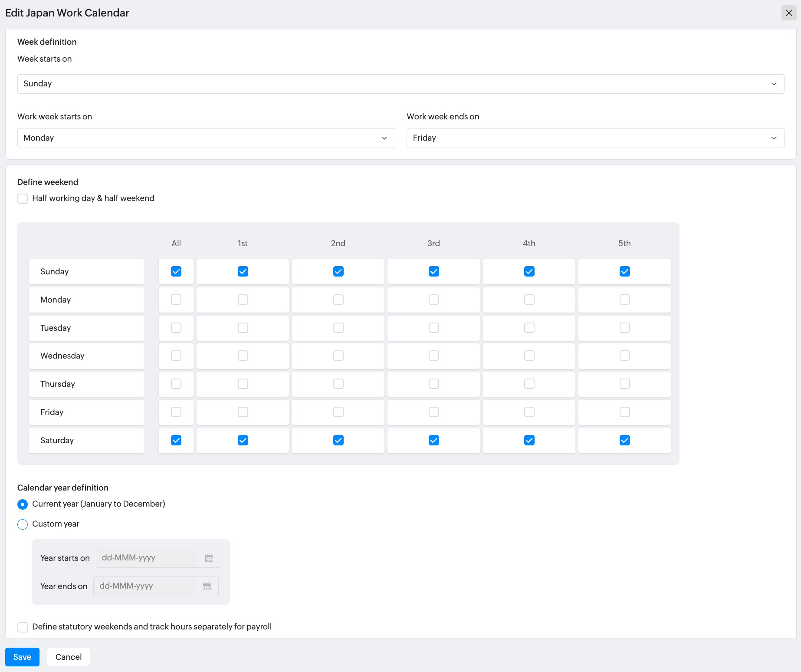Save the work calendar changes
This screenshot has width=801, height=672.
click(x=22, y=657)
